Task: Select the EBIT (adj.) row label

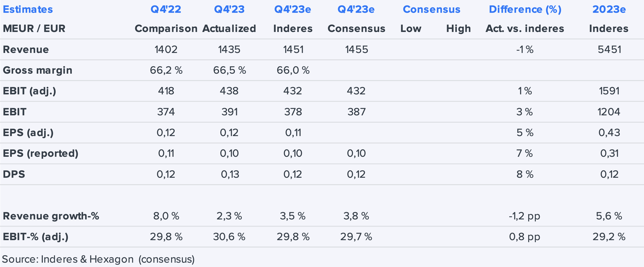Action: (29, 91)
